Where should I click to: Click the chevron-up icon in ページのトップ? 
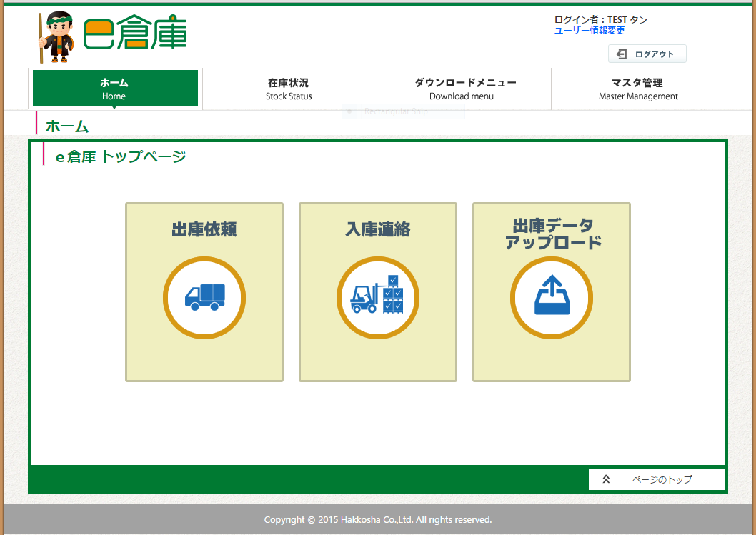pos(607,479)
